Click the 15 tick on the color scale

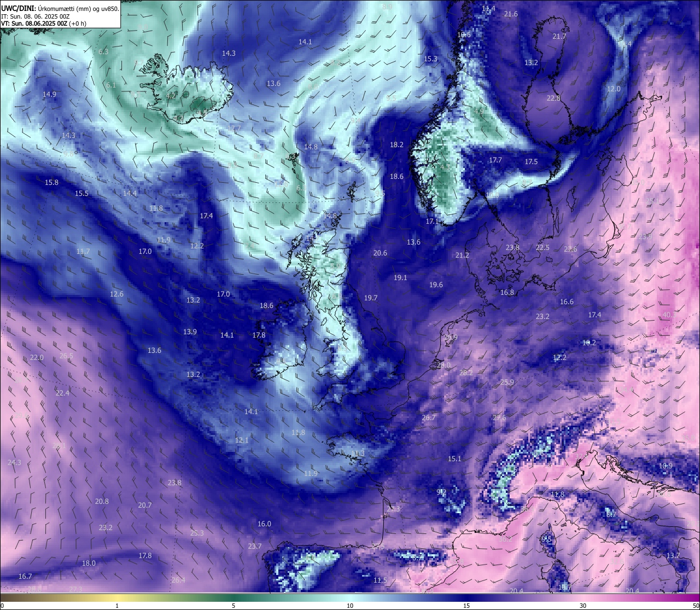point(466,606)
